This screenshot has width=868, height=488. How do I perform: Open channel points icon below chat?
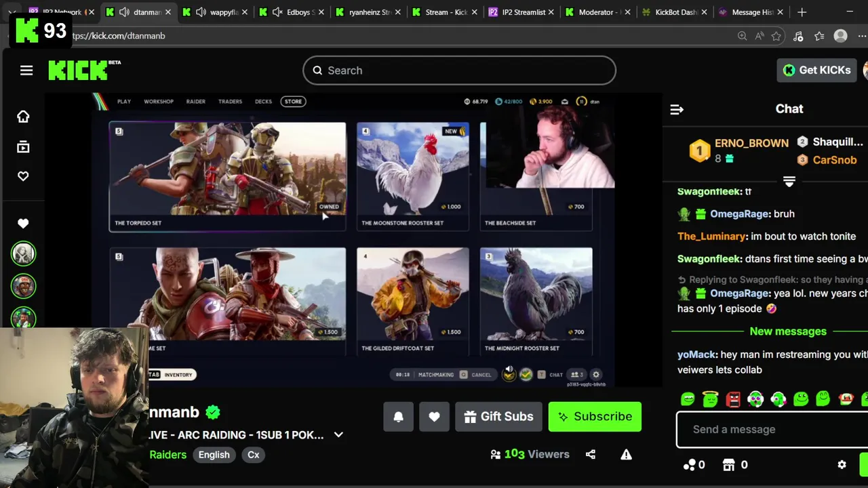tap(689, 465)
